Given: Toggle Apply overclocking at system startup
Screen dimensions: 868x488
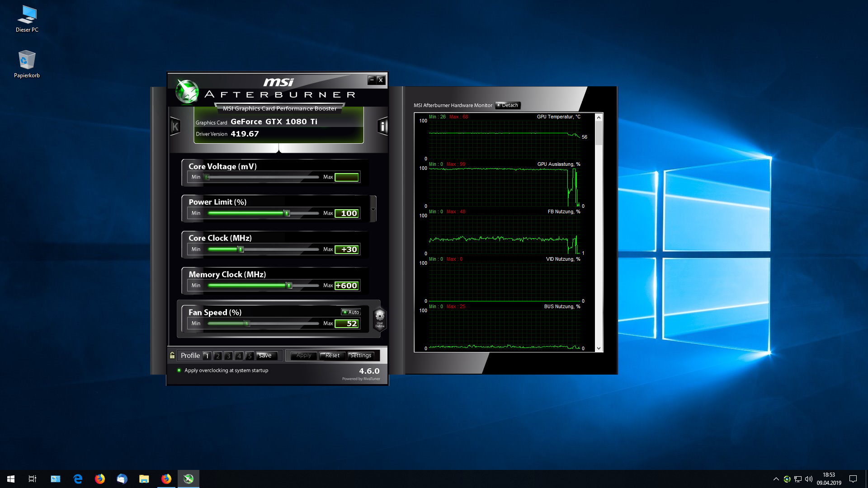Looking at the screenshot, I should 179,370.
